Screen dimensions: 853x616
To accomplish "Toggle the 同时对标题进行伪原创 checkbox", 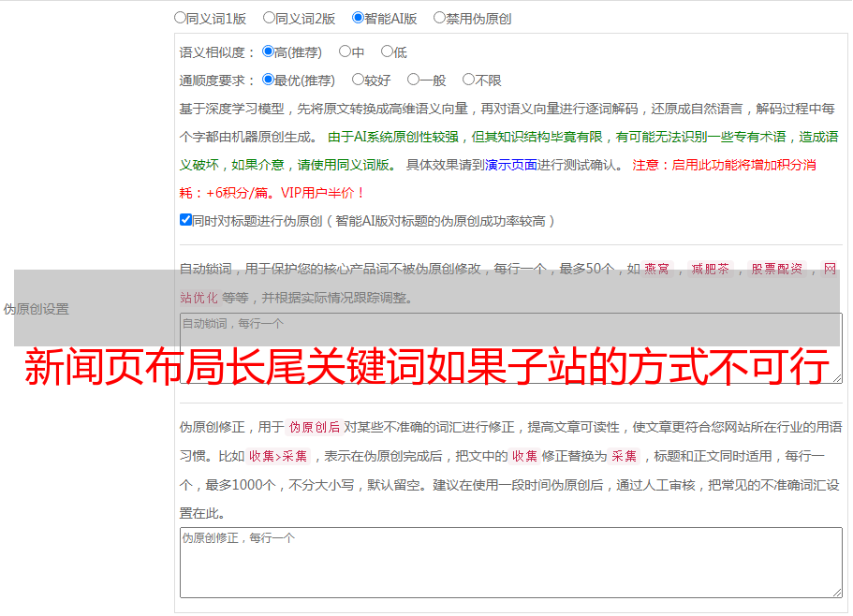I will 185,220.
